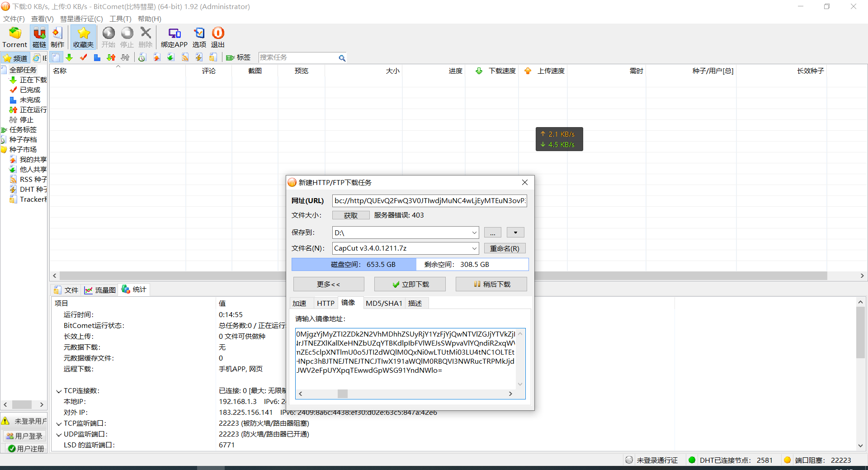The image size is (868, 470).
Task: Collapse the TCP连接数 row
Action: (x=59, y=391)
